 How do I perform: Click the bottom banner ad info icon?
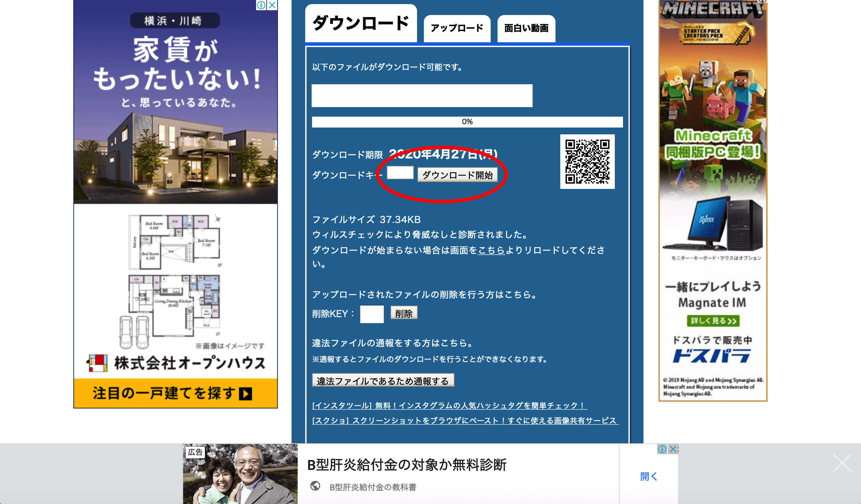[x=662, y=449]
